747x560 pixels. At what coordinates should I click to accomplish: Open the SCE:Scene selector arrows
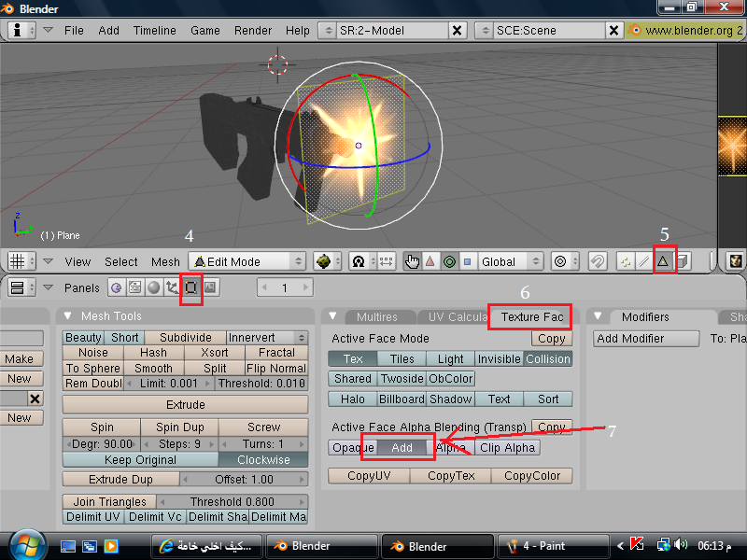[x=485, y=31]
